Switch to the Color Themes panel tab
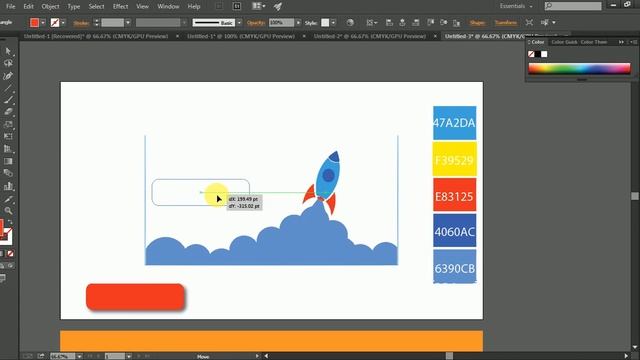This screenshot has width=640, height=360. (x=594, y=42)
